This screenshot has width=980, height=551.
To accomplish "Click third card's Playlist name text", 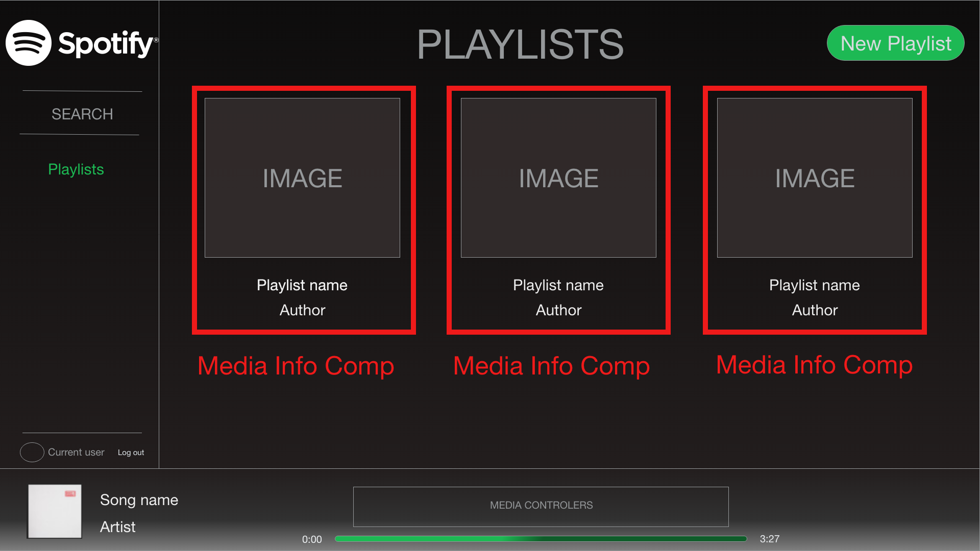I will [x=815, y=285].
